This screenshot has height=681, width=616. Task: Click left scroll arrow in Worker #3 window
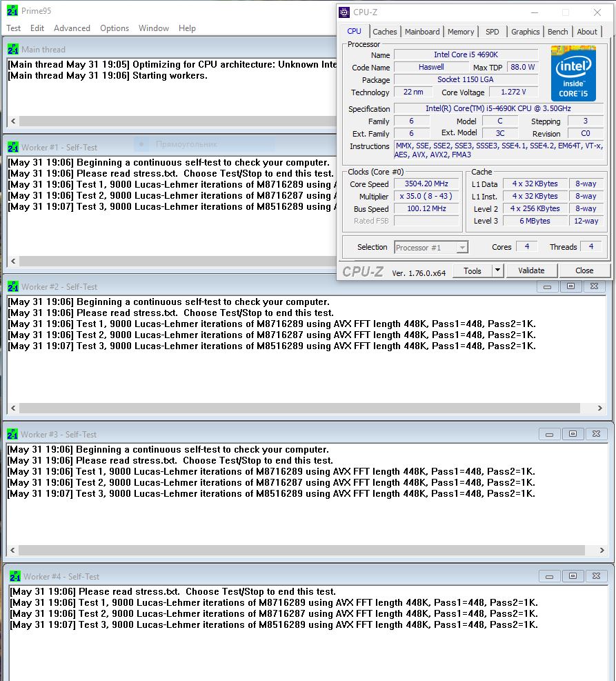12,551
